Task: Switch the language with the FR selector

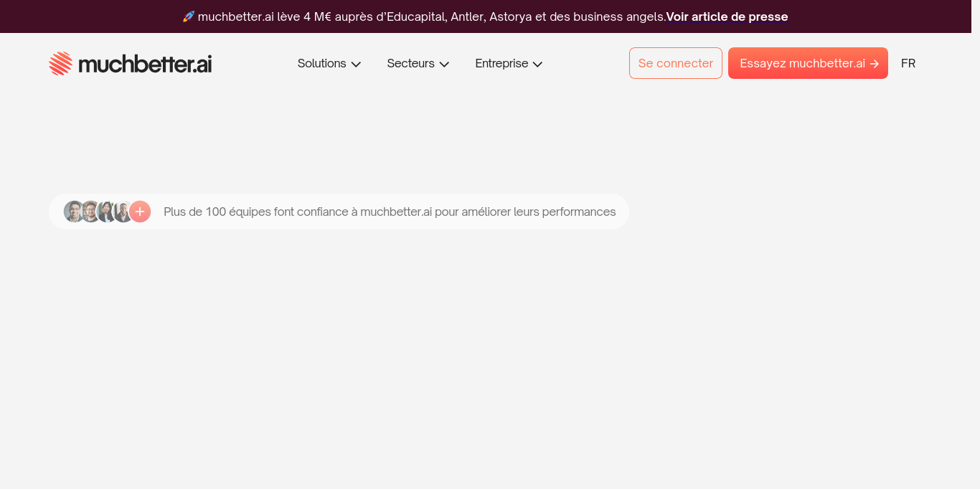Action: (908, 63)
